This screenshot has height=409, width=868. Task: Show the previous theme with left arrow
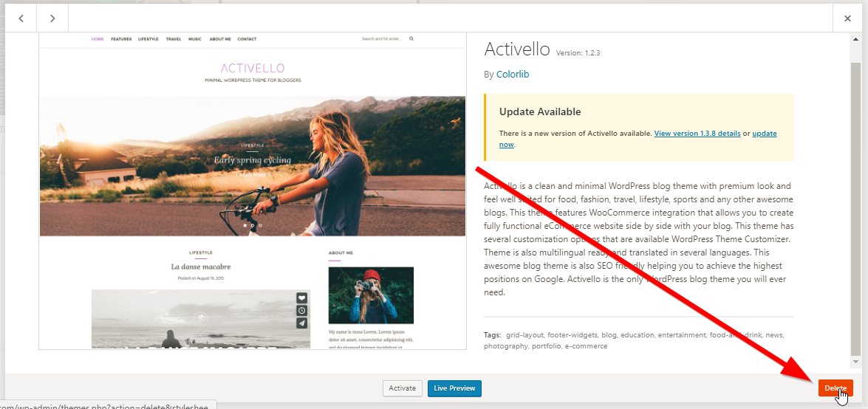click(21, 18)
